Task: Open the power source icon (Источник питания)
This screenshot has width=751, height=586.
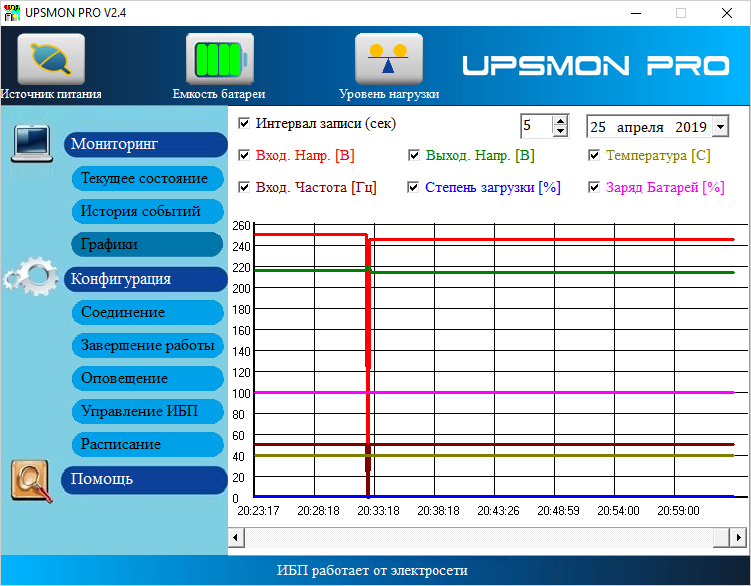Action: pos(51,59)
